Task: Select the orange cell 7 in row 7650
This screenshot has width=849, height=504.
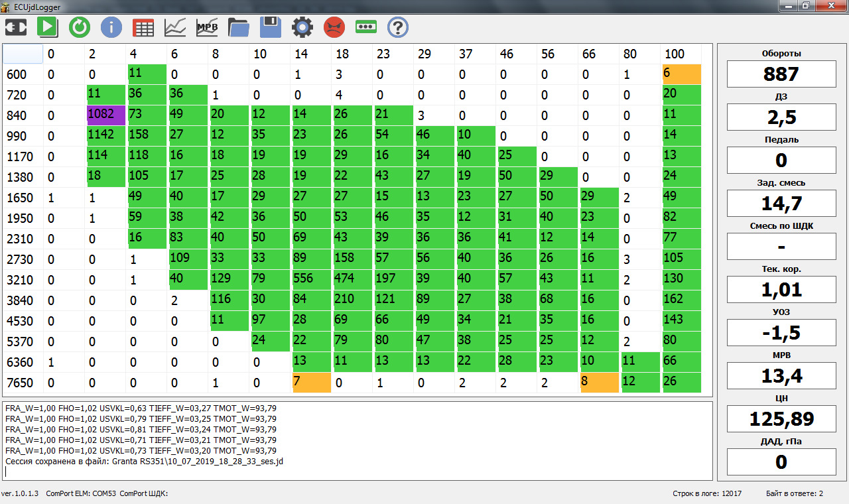Action: [x=311, y=383]
